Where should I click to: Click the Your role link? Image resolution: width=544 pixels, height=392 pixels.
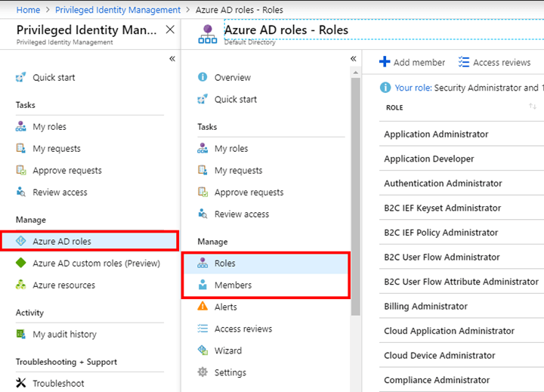pyautogui.click(x=413, y=88)
